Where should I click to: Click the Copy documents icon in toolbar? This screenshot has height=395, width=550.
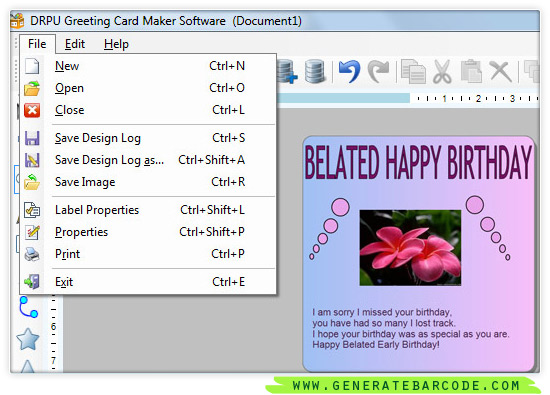point(413,72)
